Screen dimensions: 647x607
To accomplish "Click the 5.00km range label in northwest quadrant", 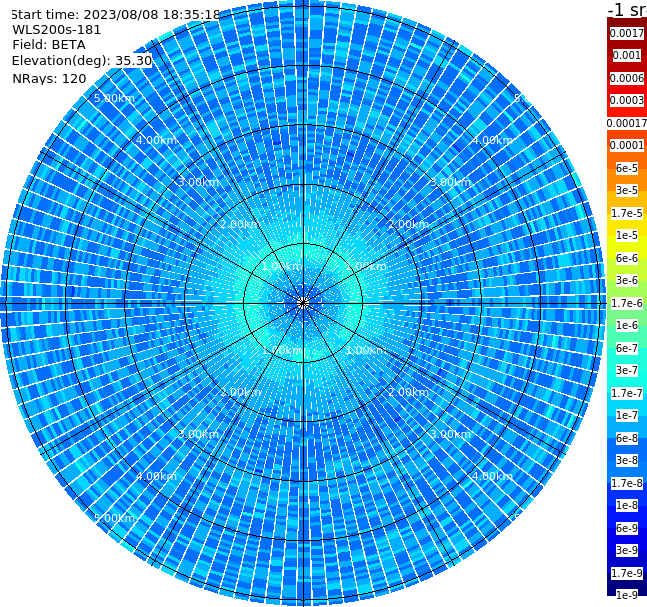I will pyautogui.click(x=114, y=98).
